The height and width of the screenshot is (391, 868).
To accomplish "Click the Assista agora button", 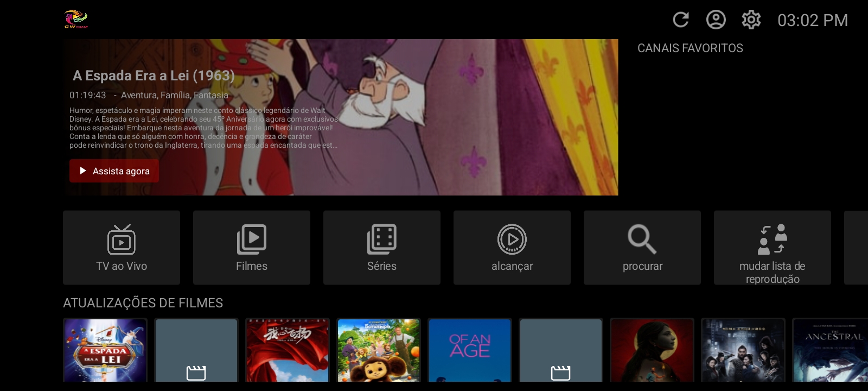I will point(114,171).
